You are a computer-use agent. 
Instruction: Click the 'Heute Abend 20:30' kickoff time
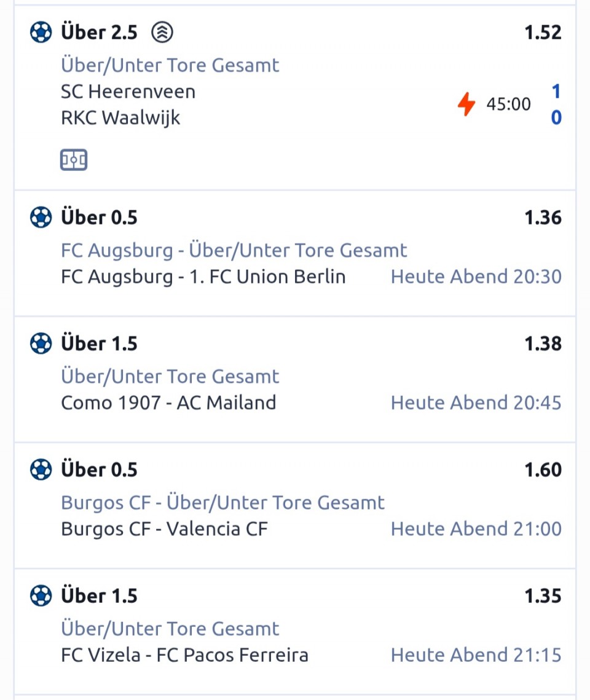476,277
